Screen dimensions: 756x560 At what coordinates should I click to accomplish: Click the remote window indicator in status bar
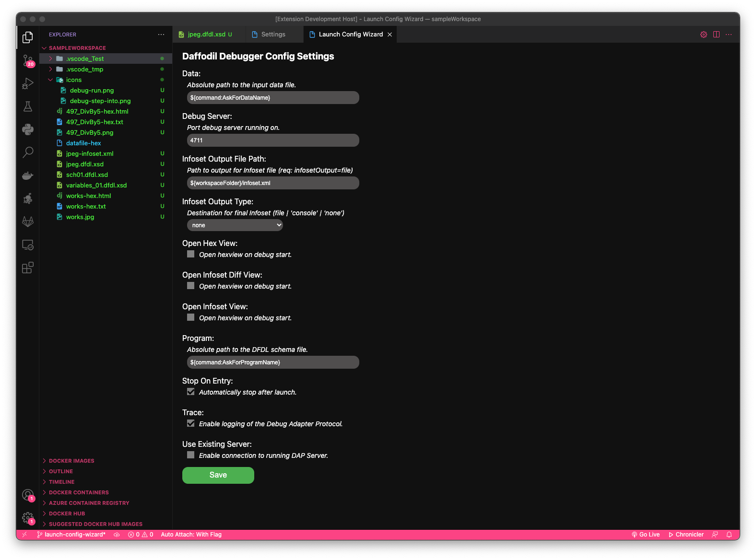click(x=24, y=535)
